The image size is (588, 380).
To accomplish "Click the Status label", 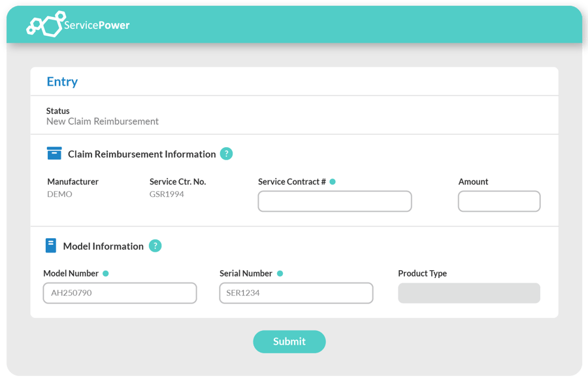I will pyautogui.click(x=57, y=111).
